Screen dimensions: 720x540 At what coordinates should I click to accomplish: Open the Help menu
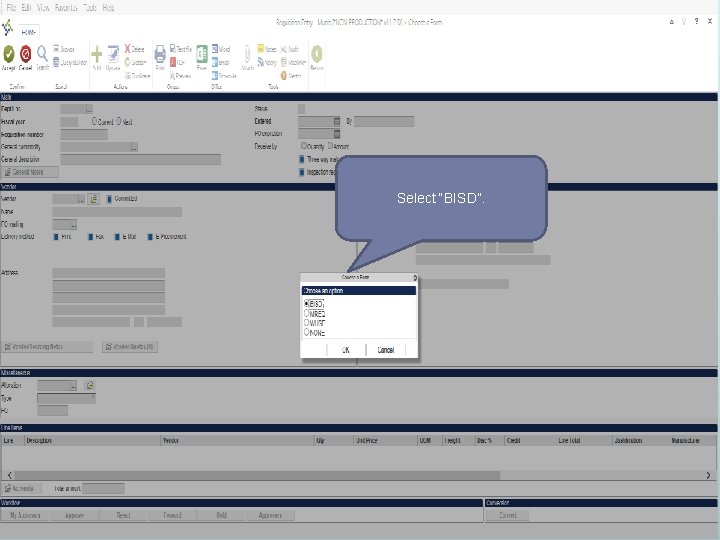click(108, 7)
